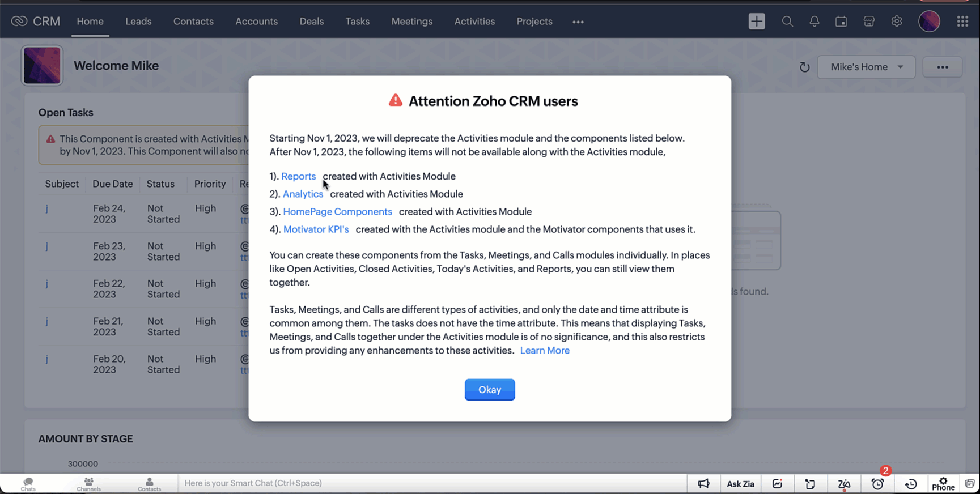Expand the Mike's Home view dropdown
Screen dimensions: 980x494
pyautogui.click(x=866, y=67)
